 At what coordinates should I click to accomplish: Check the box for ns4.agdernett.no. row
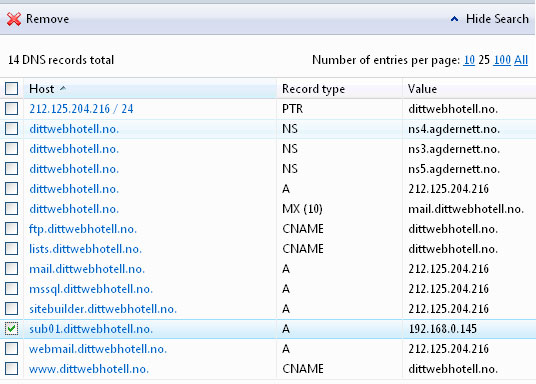[12, 129]
